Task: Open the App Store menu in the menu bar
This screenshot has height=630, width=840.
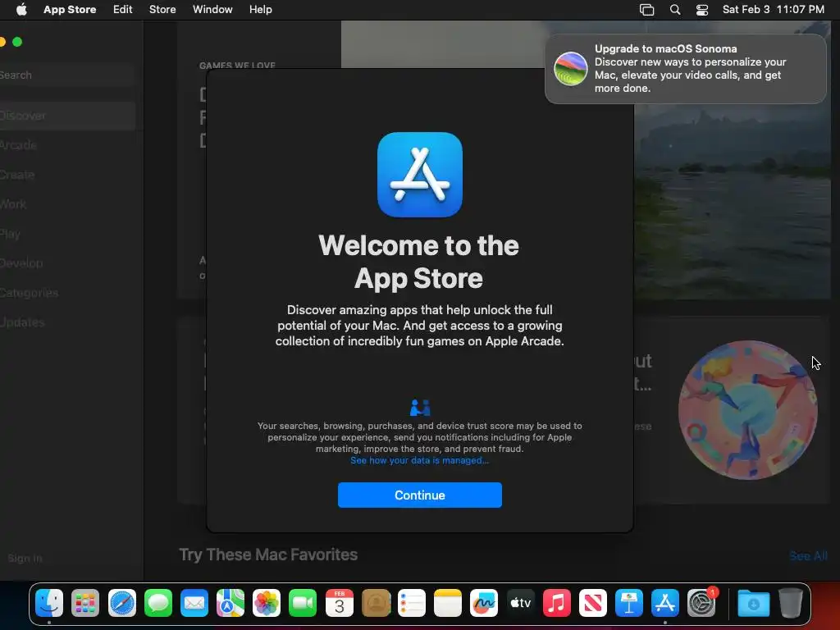Action: point(70,10)
